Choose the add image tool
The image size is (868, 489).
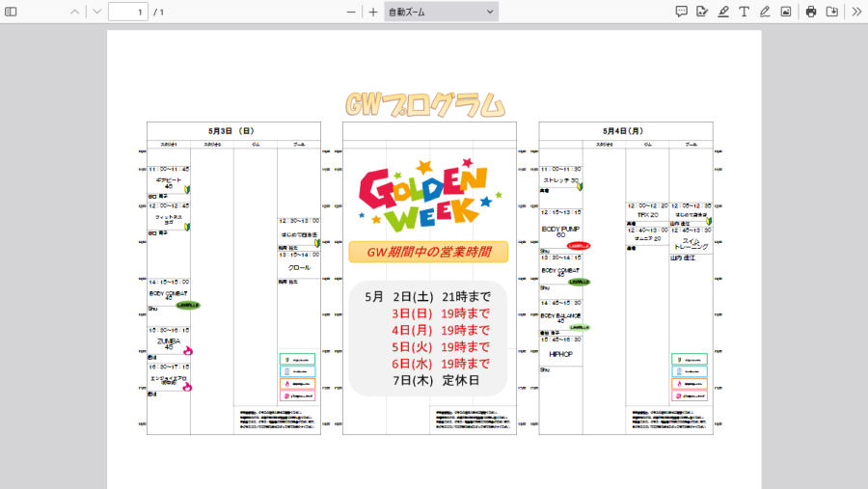pyautogui.click(x=786, y=12)
